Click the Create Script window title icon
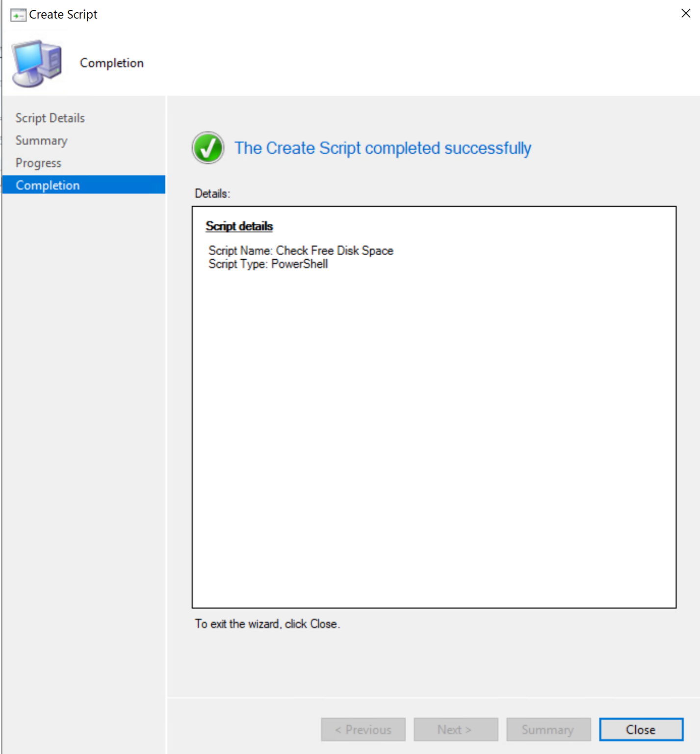Image resolution: width=700 pixels, height=754 pixels. click(x=18, y=15)
